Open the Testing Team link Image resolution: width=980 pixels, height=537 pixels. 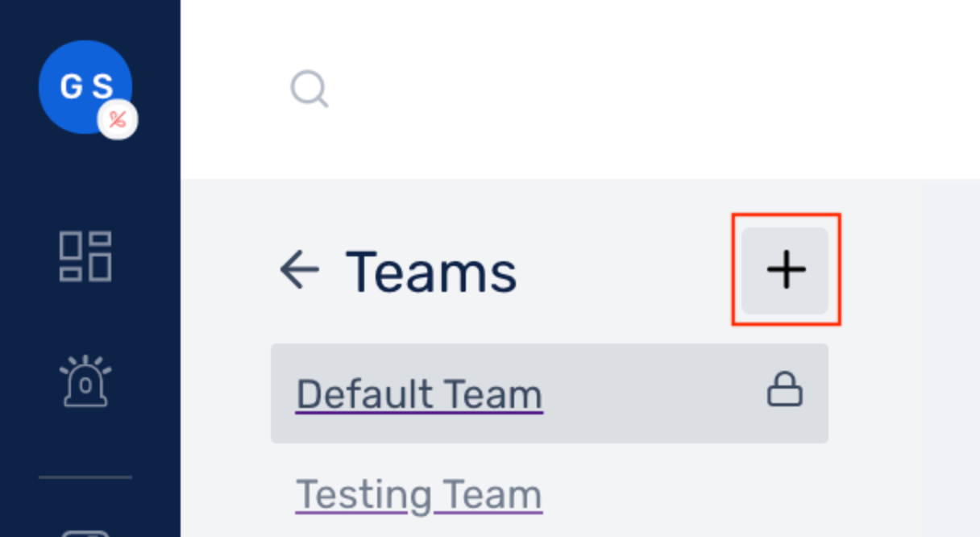click(x=419, y=494)
